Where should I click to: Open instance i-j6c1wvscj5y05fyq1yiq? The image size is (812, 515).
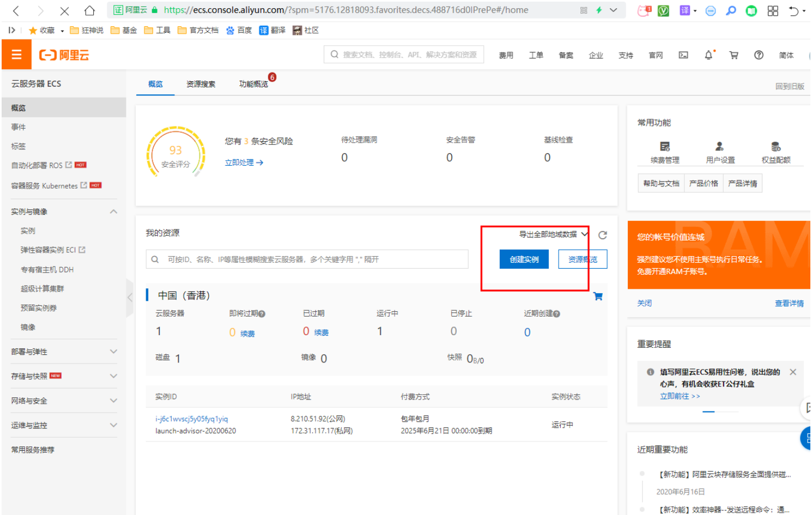[x=192, y=419]
